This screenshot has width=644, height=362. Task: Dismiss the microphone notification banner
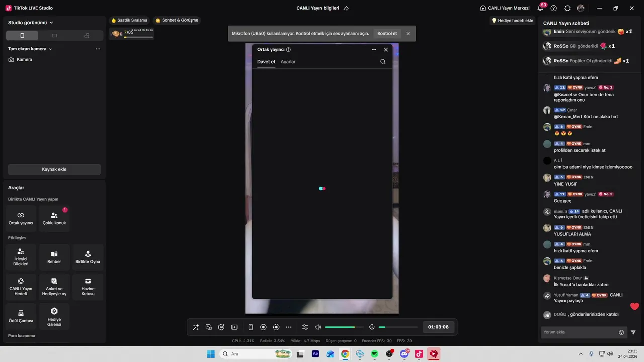(408, 33)
